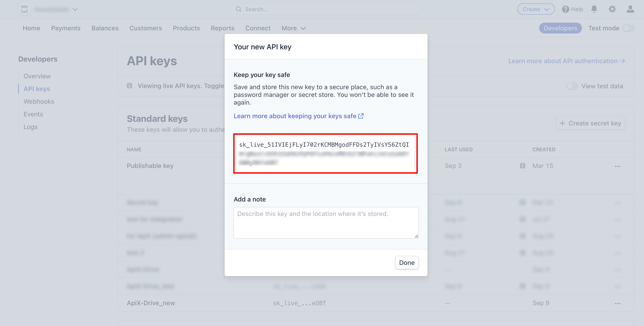Select the API keys menu item
This screenshot has height=326, width=644.
pyautogui.click(x=37, y=89)
